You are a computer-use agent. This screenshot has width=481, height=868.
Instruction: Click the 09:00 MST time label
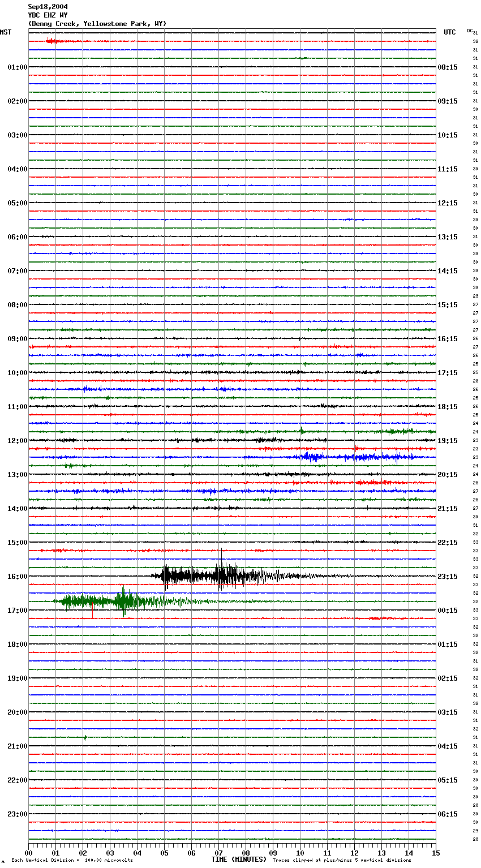pos(17,339)
